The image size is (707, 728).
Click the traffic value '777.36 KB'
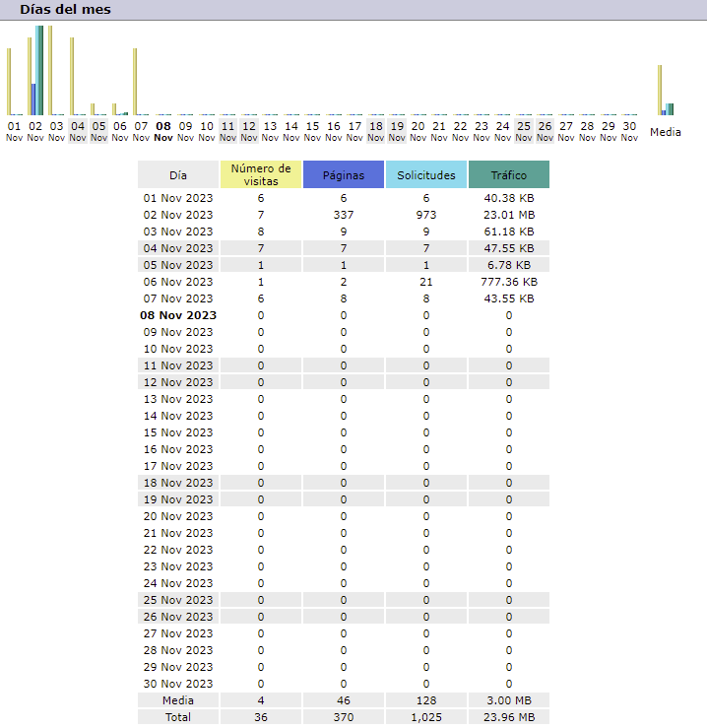point(509,282)
